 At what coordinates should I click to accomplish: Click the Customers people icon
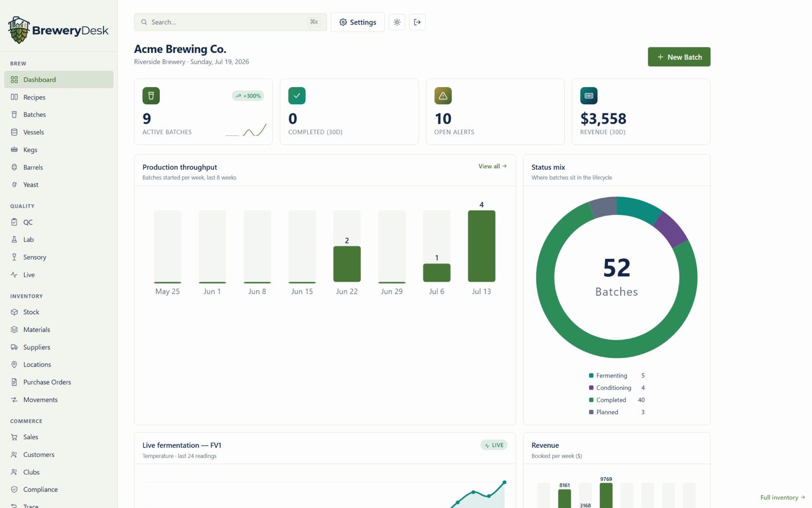[x=14, y=455]
